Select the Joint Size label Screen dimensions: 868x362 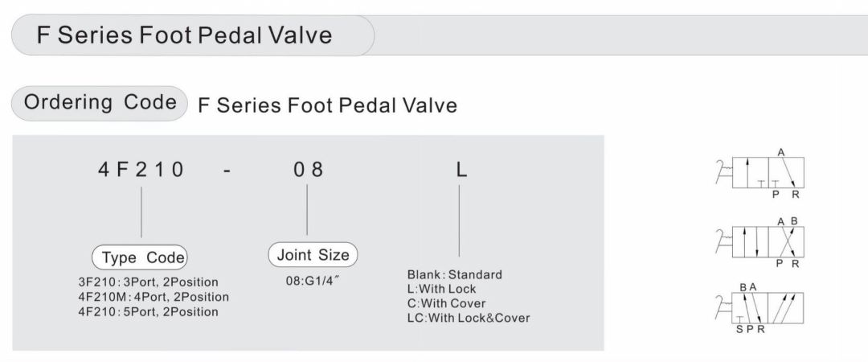pos(313,256)
